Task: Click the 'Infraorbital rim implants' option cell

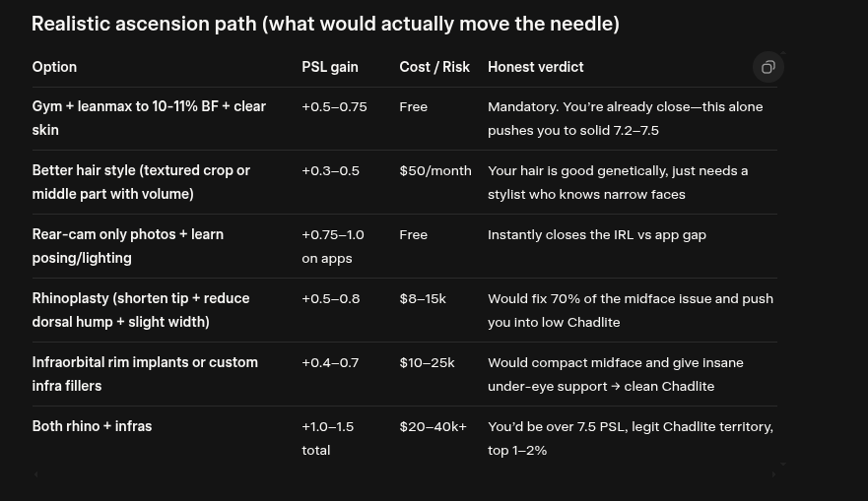Action: [x=145, y=374]
